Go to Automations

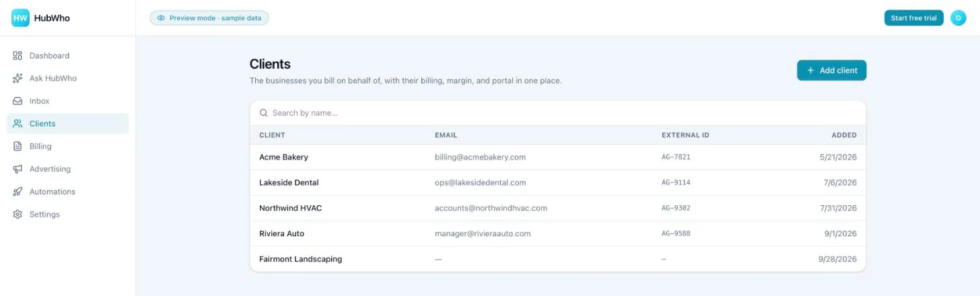67,192
